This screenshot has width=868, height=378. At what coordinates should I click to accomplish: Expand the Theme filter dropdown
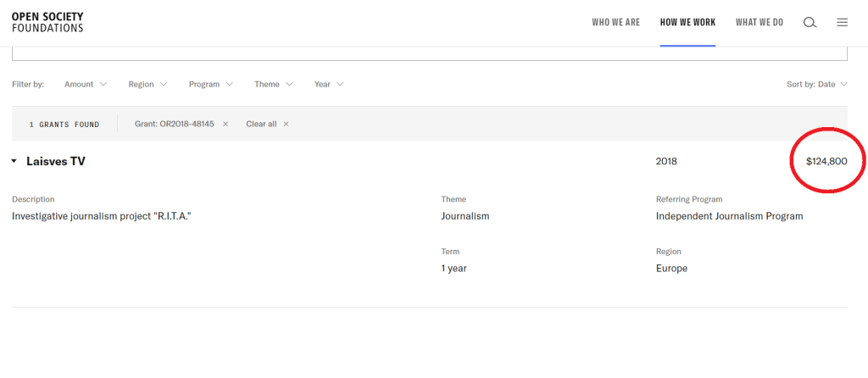click(x=273, y=85)
